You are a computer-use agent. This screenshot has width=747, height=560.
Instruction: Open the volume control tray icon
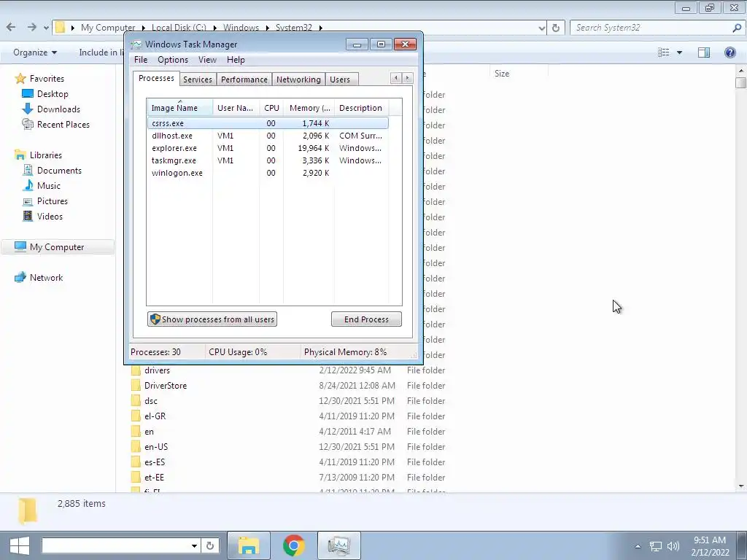pyautogui.click(x=673, y=546)
